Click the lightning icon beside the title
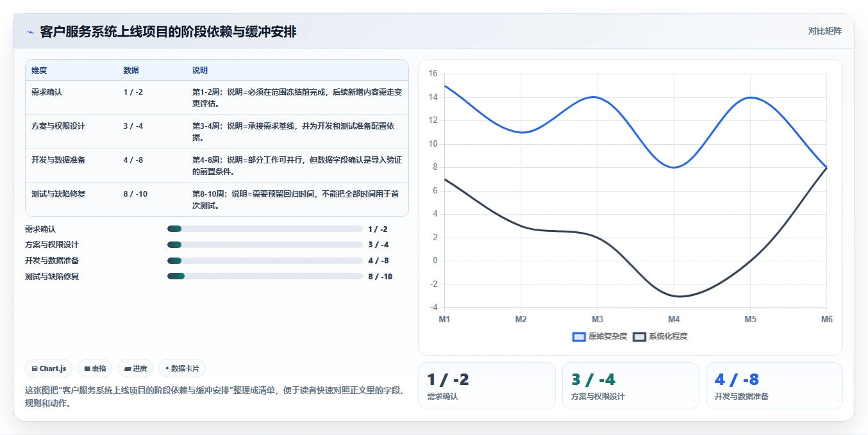Image resolution: width=868 pixels, height=435 pixels. click(x=30, y=32)
